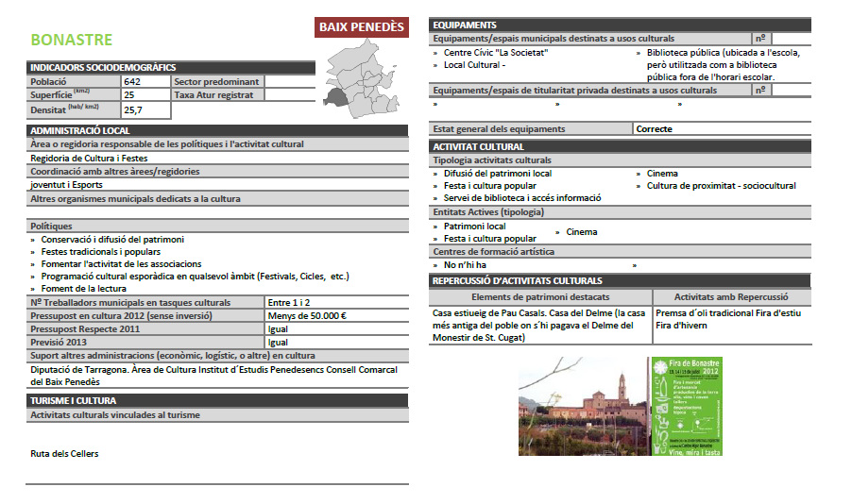Select the BAIX PENEDÈS red label
The width and height of the screenshot is (852, 504).
pyautogui.click(x=362, y=27)
